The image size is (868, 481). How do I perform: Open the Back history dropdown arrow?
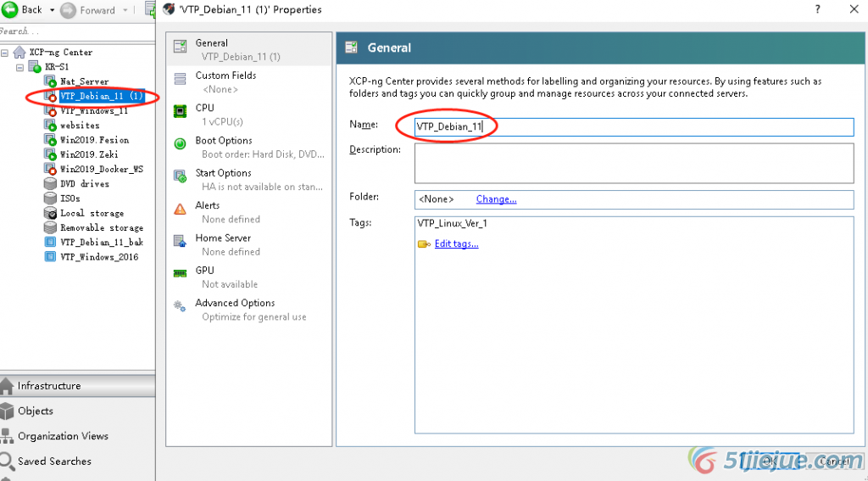point(52,10)
